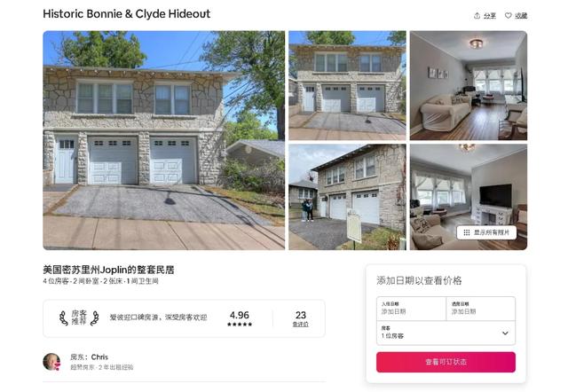This screenshot has height=392, width=568.
Task: Click the five-star rating icons under 4.96
Action: tap(240, 325)
